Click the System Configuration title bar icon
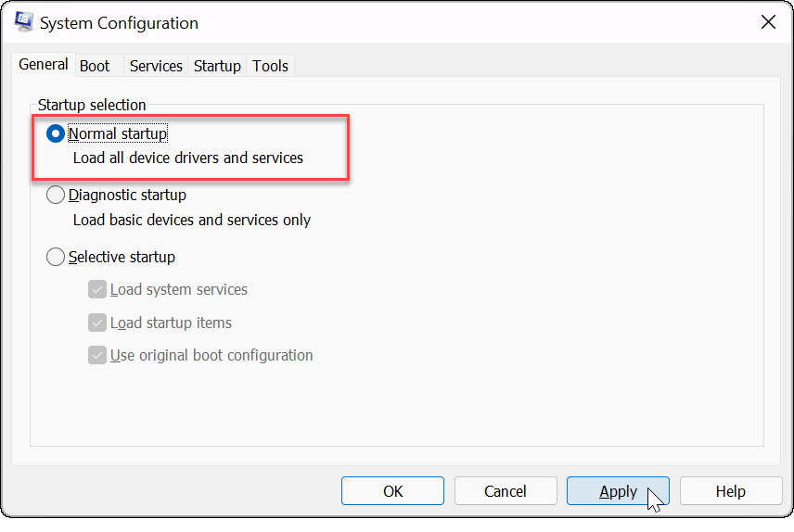794x532 pixels. 23,23
